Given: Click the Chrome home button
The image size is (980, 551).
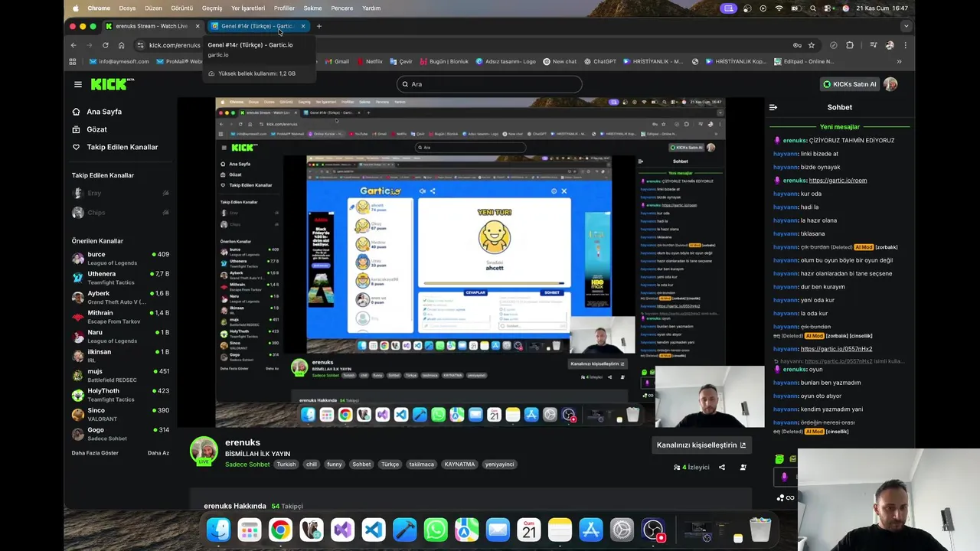Looking at the screenshot, I should (121, 45).
